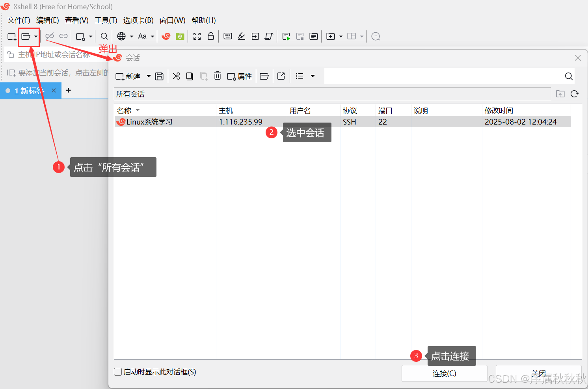Click the 连接(C) button
588x389 pixels.
444,373
